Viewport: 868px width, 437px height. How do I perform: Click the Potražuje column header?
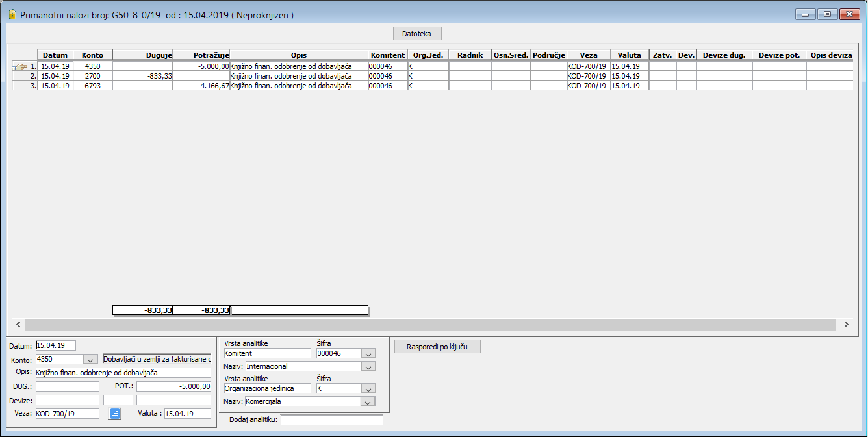pyautogui.click(x=201, y=55)
